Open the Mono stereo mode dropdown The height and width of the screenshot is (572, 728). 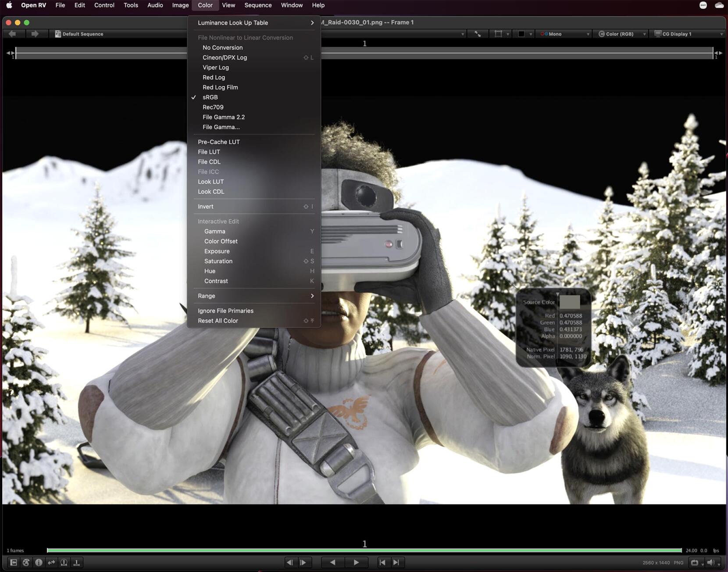coord(564,34)
